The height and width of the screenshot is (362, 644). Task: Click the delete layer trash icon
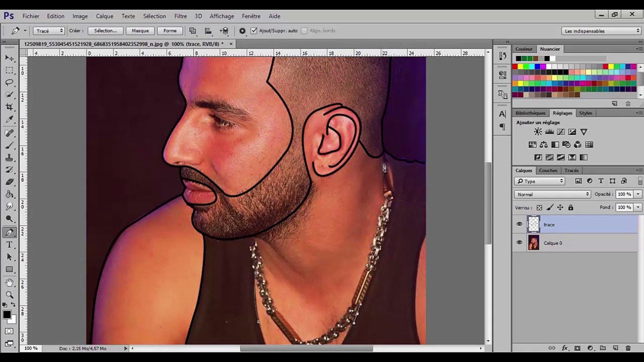[x=628, y=348]
